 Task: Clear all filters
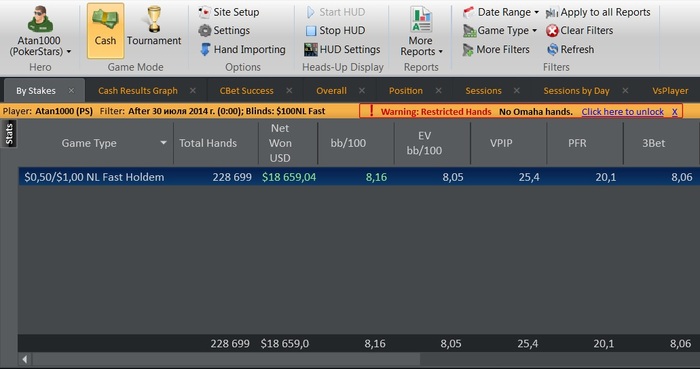click(579, 30)
